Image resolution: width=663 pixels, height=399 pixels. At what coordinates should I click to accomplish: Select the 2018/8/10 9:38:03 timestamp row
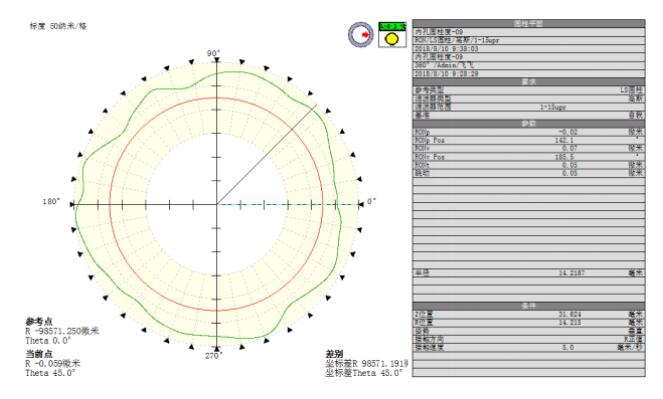point(529,49)
